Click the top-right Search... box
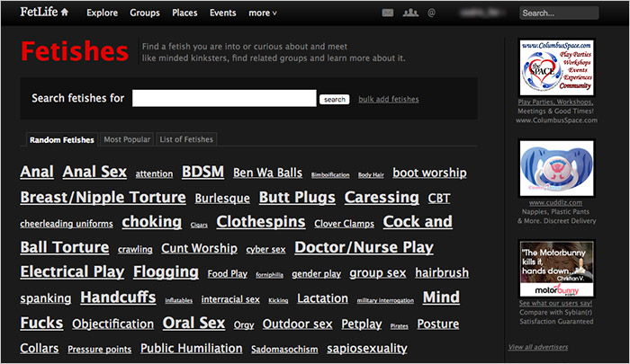The width and height of the screenshot is (630, 364). tap(559, 13)
